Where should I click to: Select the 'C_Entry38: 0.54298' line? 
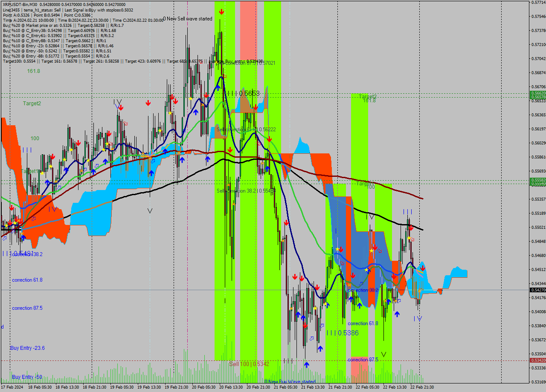(x=59, y=30)
